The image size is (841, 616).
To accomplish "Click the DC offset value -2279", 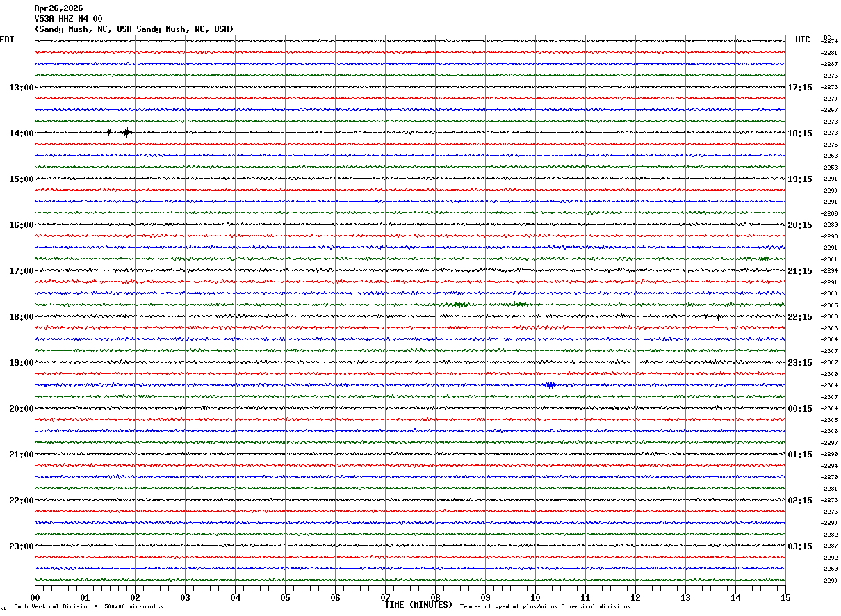I will 830,477.
